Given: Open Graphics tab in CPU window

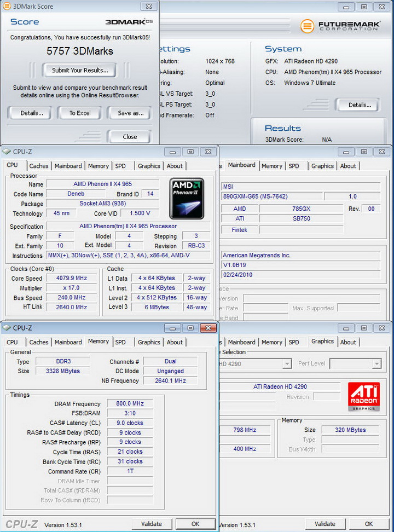Looking at the screenshot, I should pyautogui.click(x=149, y=166).
